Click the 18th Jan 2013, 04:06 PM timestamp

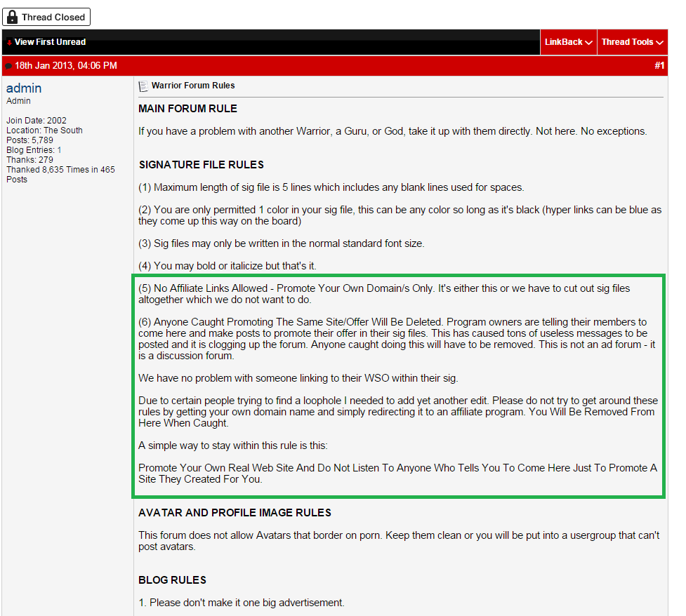click(65, 65)
